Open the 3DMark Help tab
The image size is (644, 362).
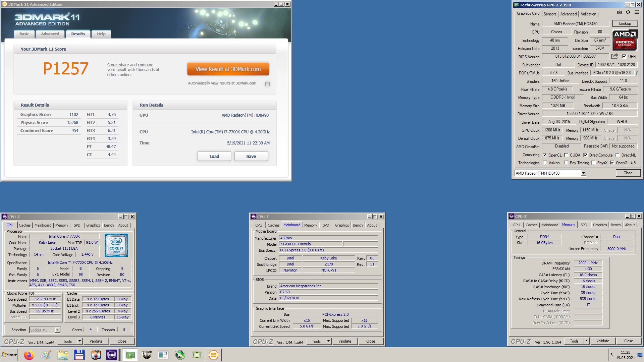click(x=101, y=34)
